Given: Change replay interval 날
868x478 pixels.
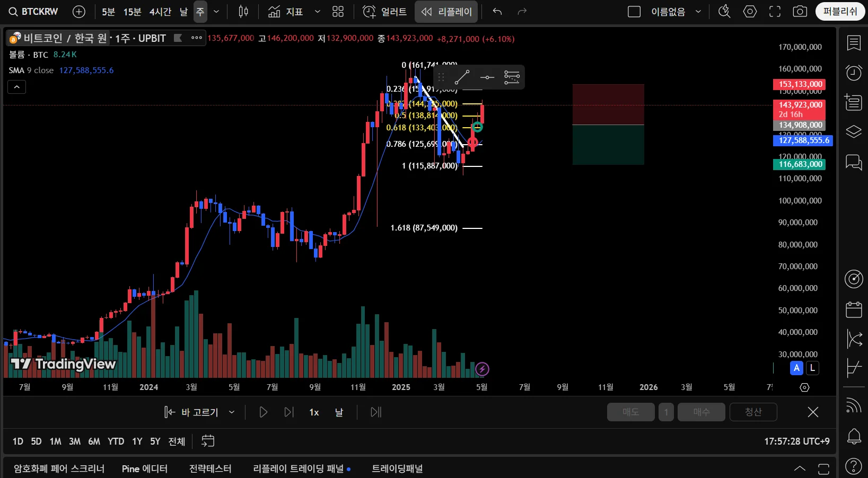Looking at the screenshot, I should point(339,412).
